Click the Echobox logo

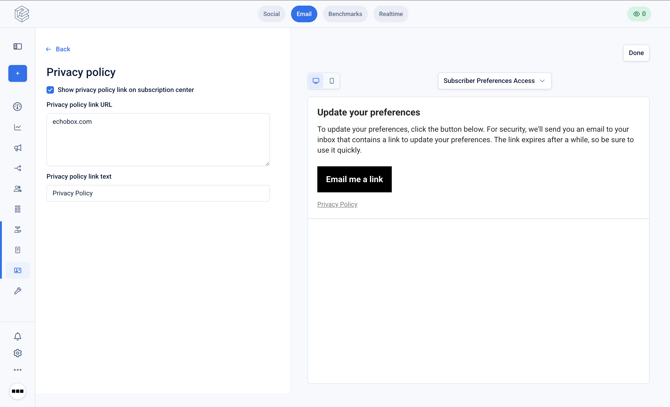click(x=22, y=14)
